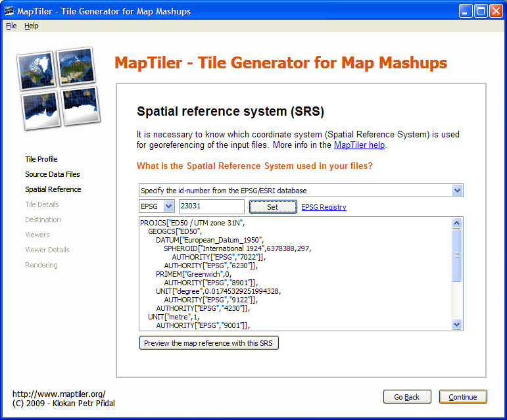Image resolution: width=507 pixels, height=420 pixels.
Task: Click the Go Back button
Action: click(407, 397)
